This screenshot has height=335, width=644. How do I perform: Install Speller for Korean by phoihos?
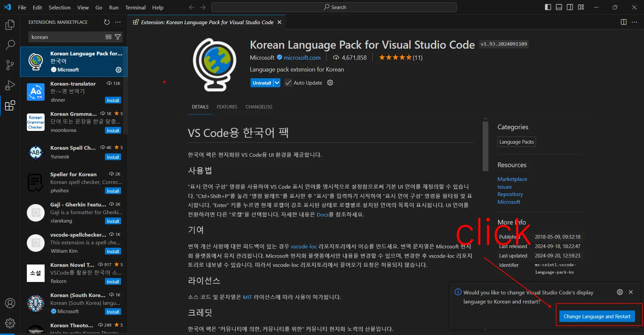pyautogui.click(x=113, y=191)
